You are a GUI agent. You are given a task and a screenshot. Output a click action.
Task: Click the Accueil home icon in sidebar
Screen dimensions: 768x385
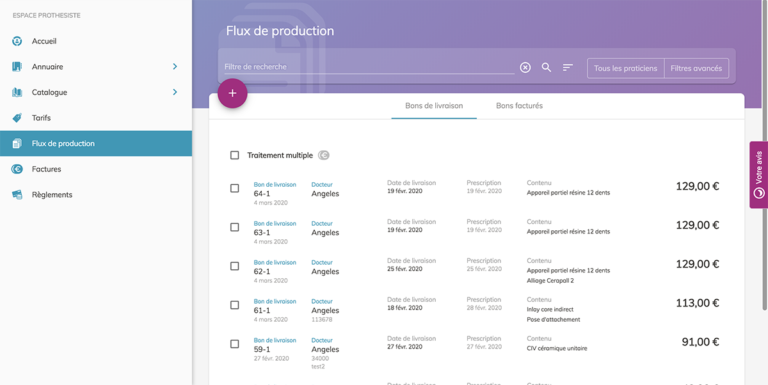[x=17, y=41]
